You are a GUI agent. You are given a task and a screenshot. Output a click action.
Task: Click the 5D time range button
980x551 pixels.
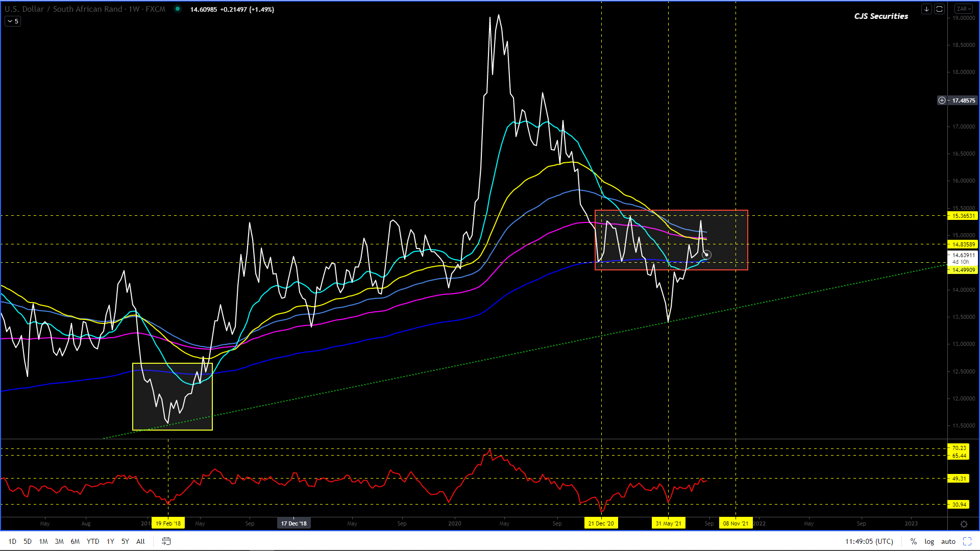[28, 541]
